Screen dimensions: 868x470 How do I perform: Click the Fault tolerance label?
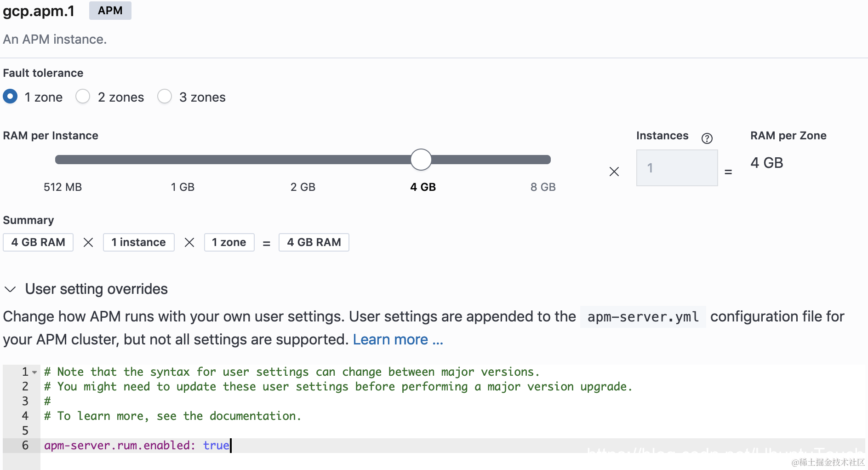point(43,73)
